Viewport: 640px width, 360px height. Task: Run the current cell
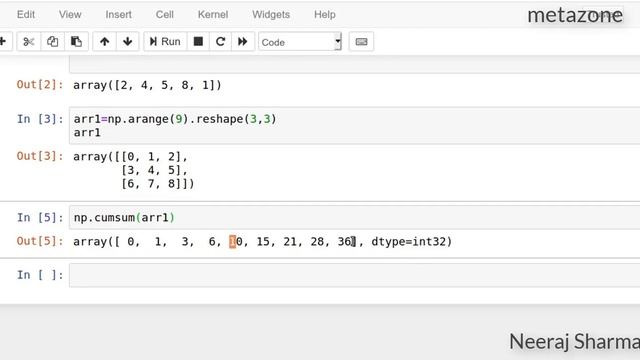[x=165, y=42]
